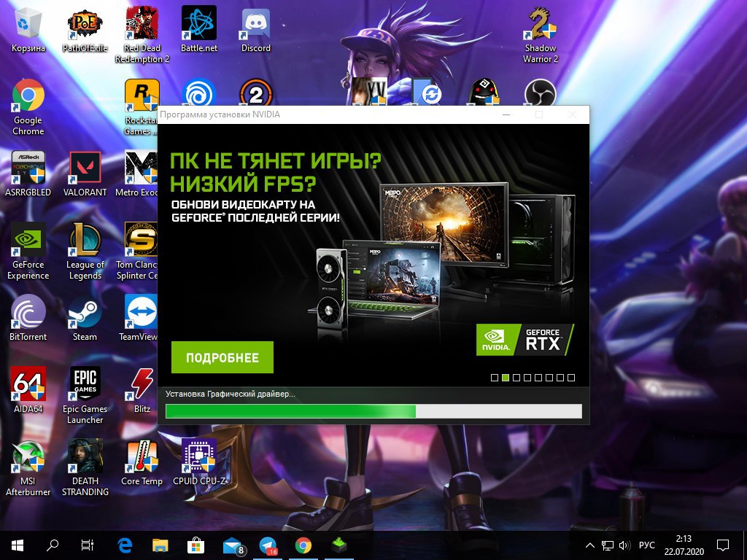
Task: Click the Final Fantasy XV desktop icon
Action: click(369, 92)
